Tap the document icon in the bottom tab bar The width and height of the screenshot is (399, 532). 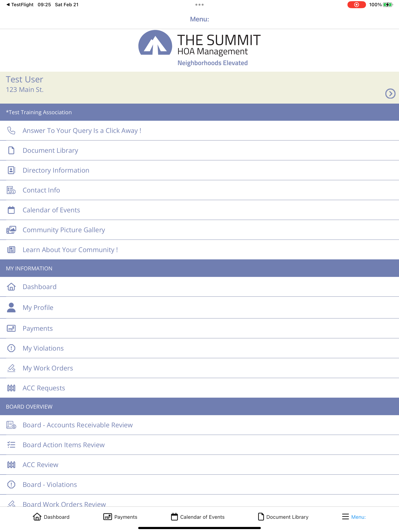[261, 517]
